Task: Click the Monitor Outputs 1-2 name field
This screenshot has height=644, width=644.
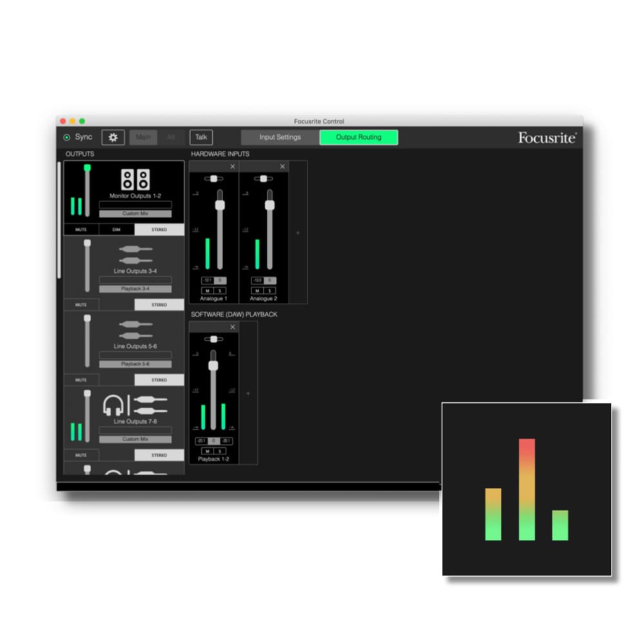Action: 135,205
